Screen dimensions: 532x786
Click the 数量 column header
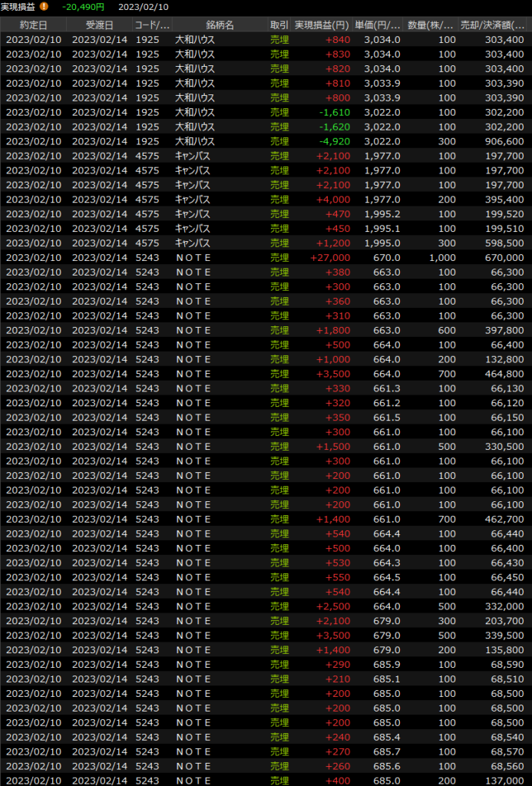[x=430, y=25]
